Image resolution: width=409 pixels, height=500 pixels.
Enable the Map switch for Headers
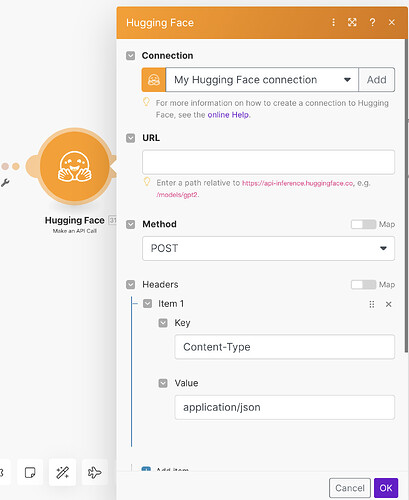click(363, 284)
